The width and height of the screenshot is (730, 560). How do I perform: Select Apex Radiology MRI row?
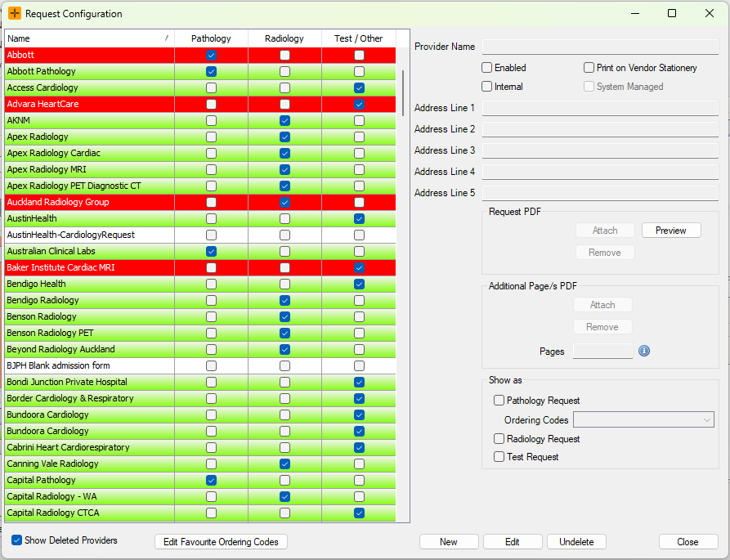click(x=200, y=169)
